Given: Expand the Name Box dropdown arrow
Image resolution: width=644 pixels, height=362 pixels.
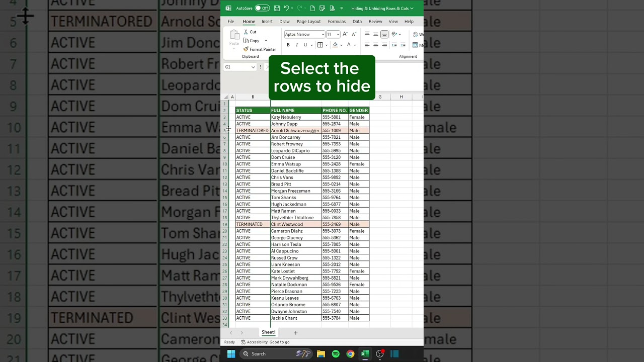Looking at the screenshot, I should click(253, 67).
